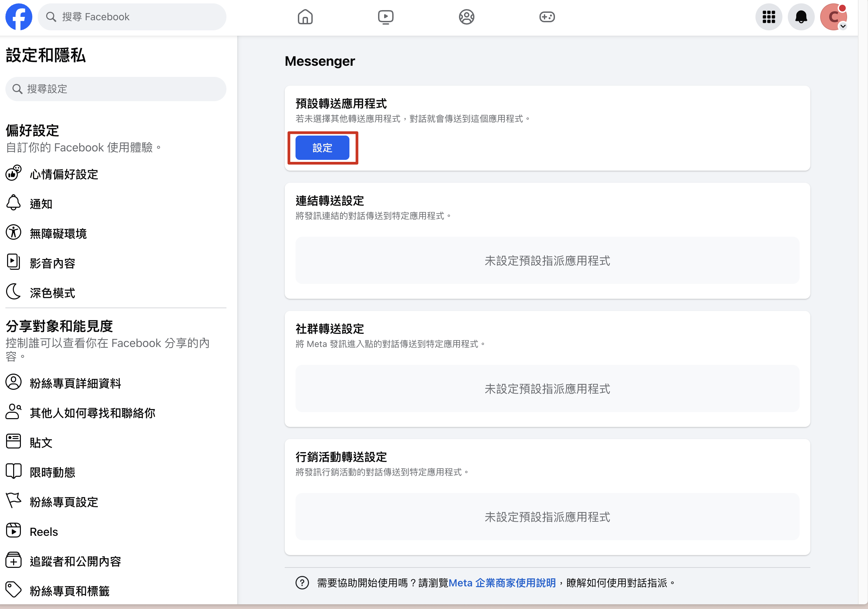Screen dimensions: 868x609
Task: Click the help question mark icon
Action: [x=302, y=583]
